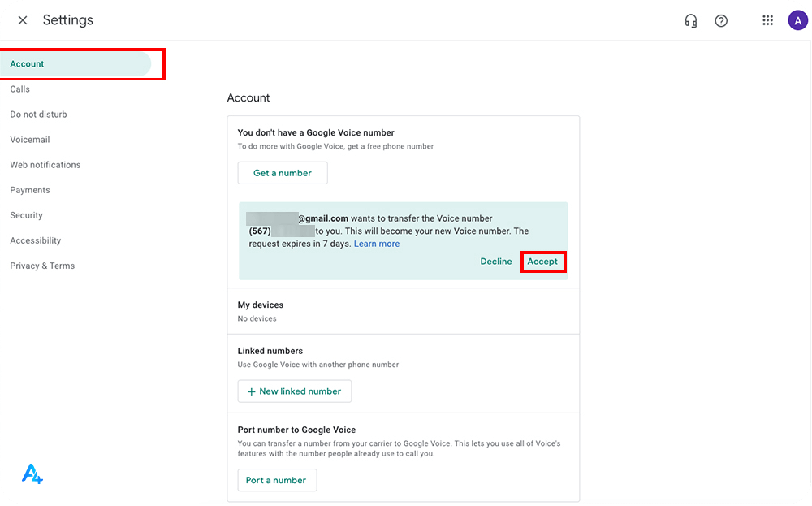The image size is (812, 506).
Task: Open the Payments section
Action: tap(30, 190)
